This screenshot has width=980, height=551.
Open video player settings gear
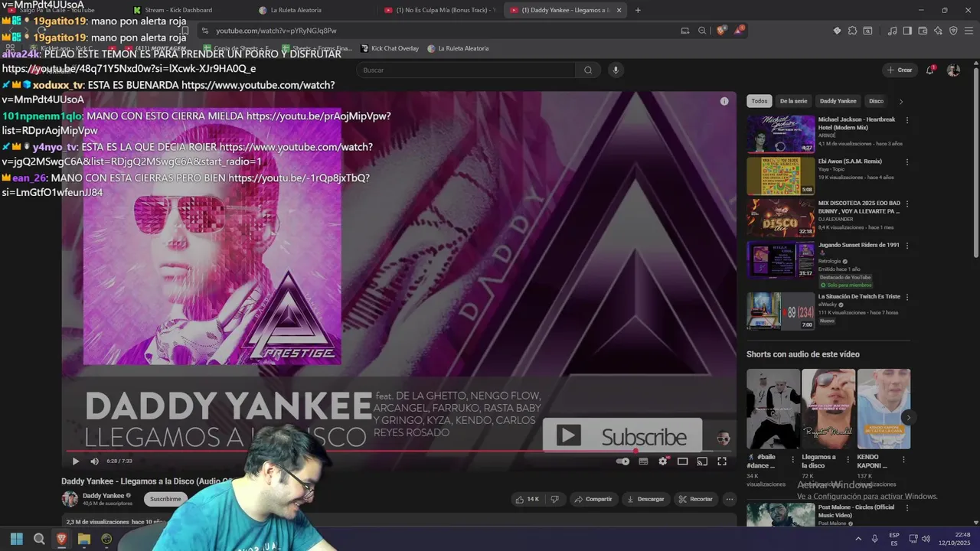(663, 461)
